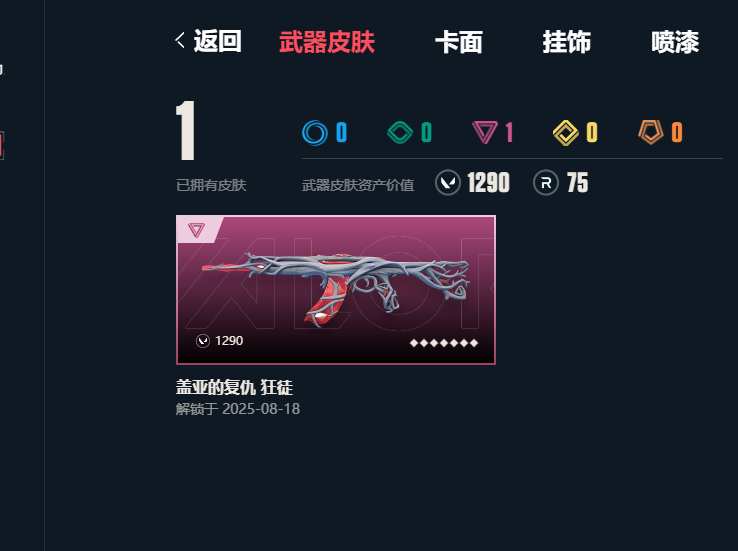This screenshot has width=738, height=551.
Task: Click the yellow diamond tier icon
Action: 565,133
